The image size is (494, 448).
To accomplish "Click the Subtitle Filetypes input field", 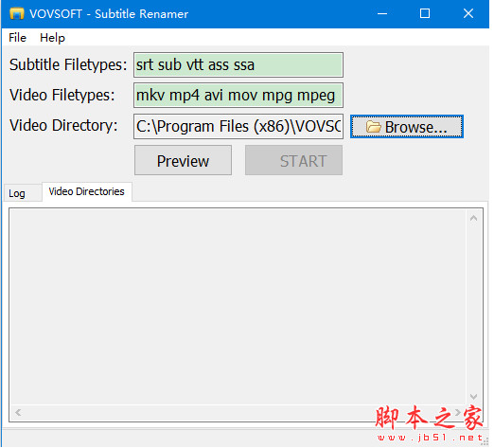I will point(238,65).
